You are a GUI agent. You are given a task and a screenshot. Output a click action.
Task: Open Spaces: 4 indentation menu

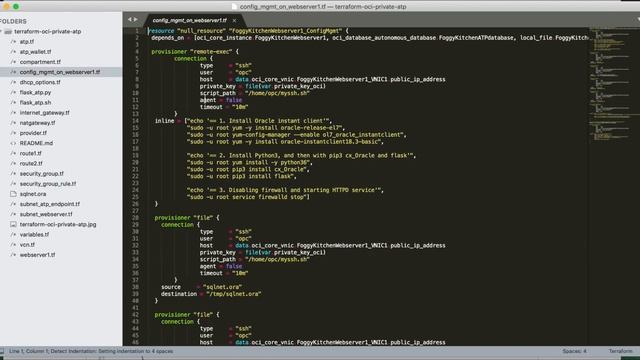coord(574,351)
